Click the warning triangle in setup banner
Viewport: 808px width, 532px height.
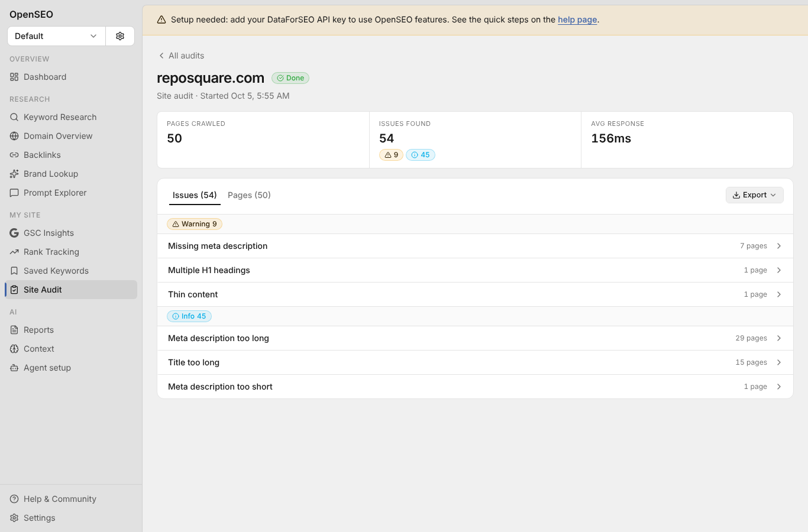coord(161,20)
